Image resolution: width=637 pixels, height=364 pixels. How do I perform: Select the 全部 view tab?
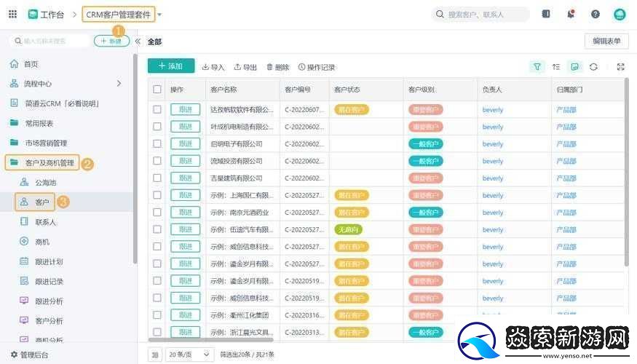(x=154, y=41)
